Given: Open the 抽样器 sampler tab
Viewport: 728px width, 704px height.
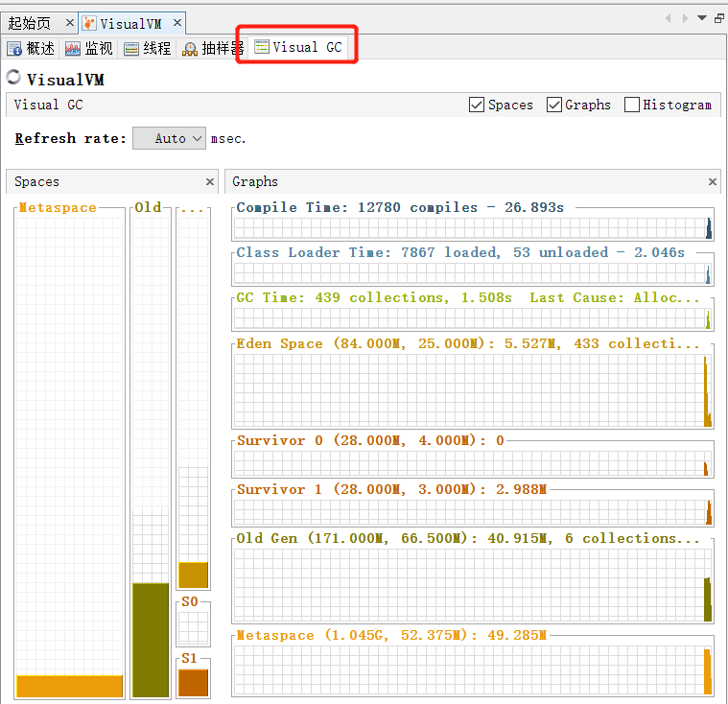Looking at the screenshot, I should 212,48.
